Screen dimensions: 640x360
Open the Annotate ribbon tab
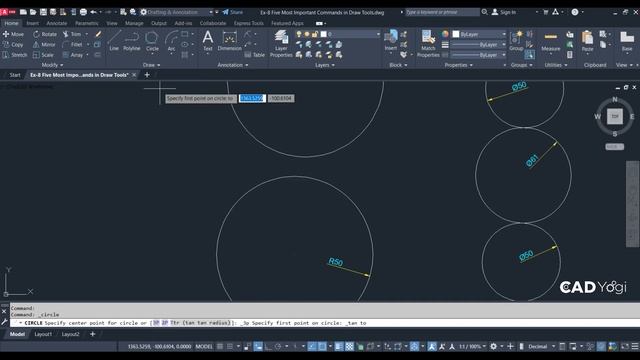(56, 23)
